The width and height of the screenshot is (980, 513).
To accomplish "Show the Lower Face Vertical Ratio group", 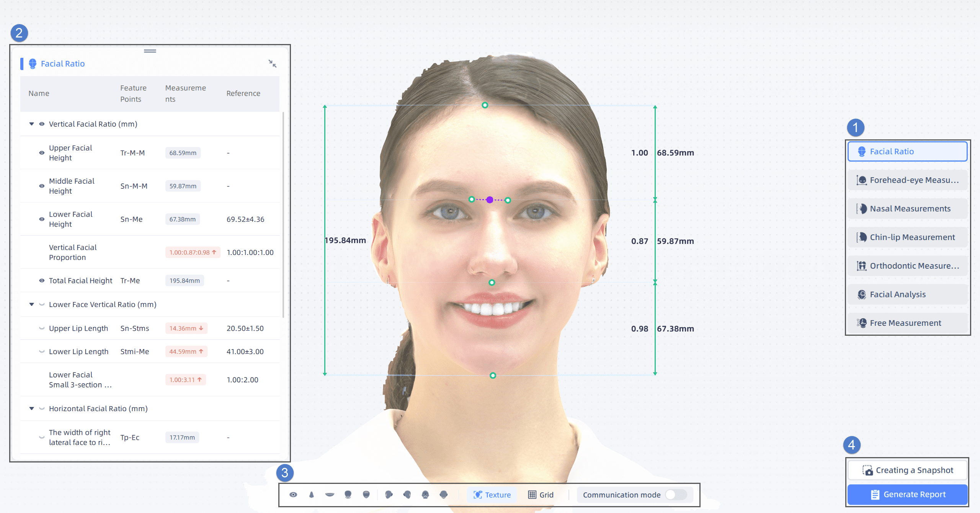I will pos(42,304).
